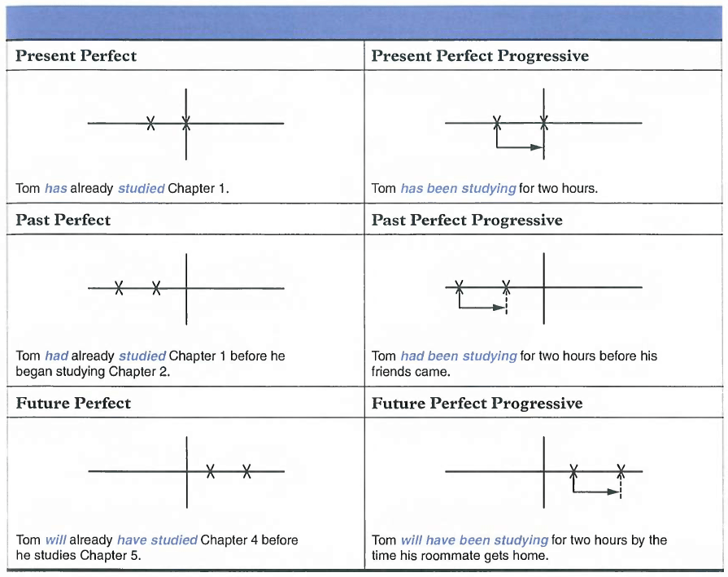This screenshot has height=577, width=728.
Task: Click the arrow in Present Perfect Progressive diagram
Action: (x=519, y=147)
